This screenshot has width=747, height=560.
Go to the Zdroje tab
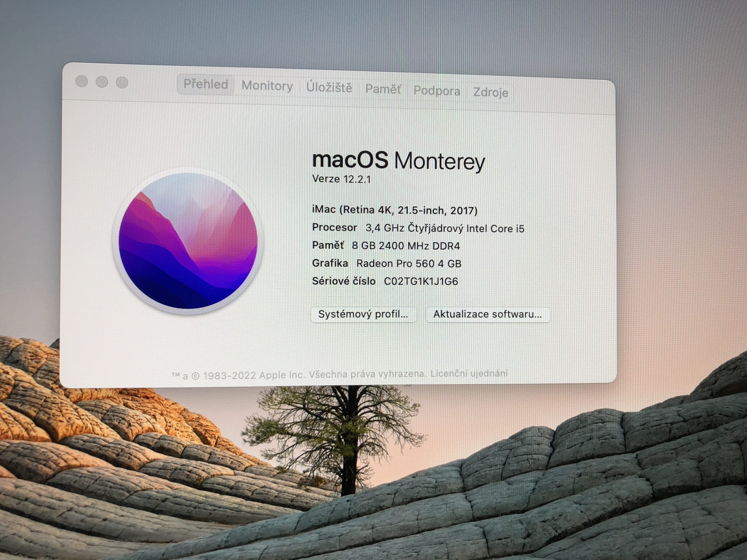490,92
